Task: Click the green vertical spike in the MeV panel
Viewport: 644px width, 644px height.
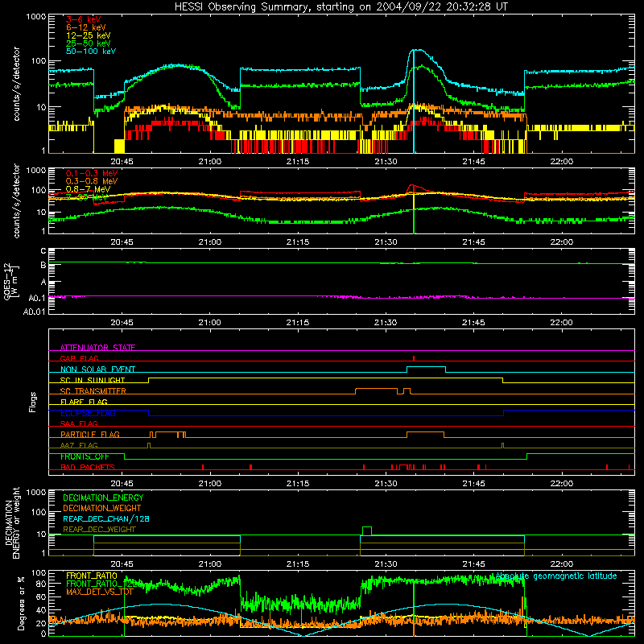Action: coord(414,220)
